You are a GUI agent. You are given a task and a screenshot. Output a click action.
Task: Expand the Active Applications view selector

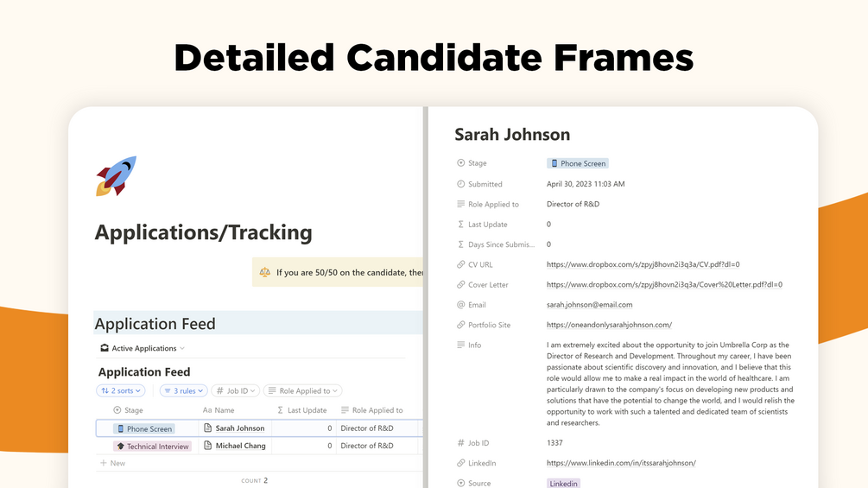point(143,348)
